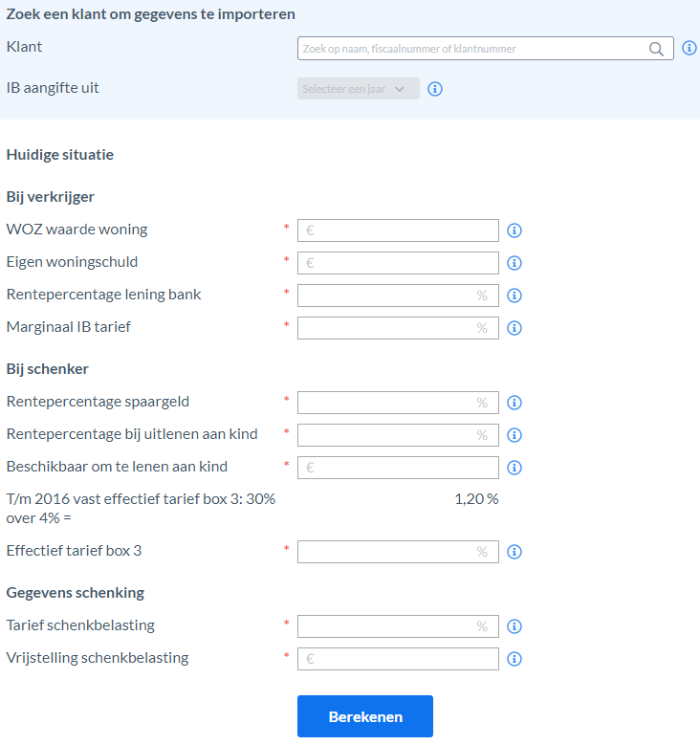Select the WOZ waarde woning input
The width and height of the screenshot is (700, 745).
398,230
